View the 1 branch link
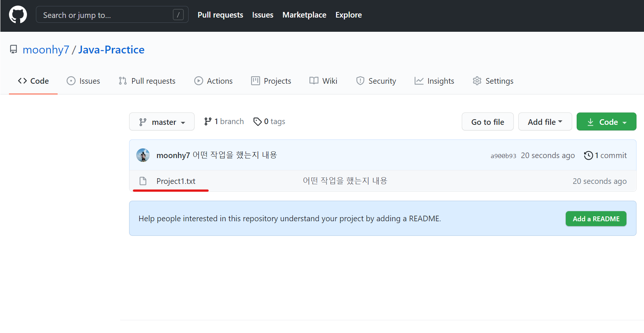 (224, 121)
